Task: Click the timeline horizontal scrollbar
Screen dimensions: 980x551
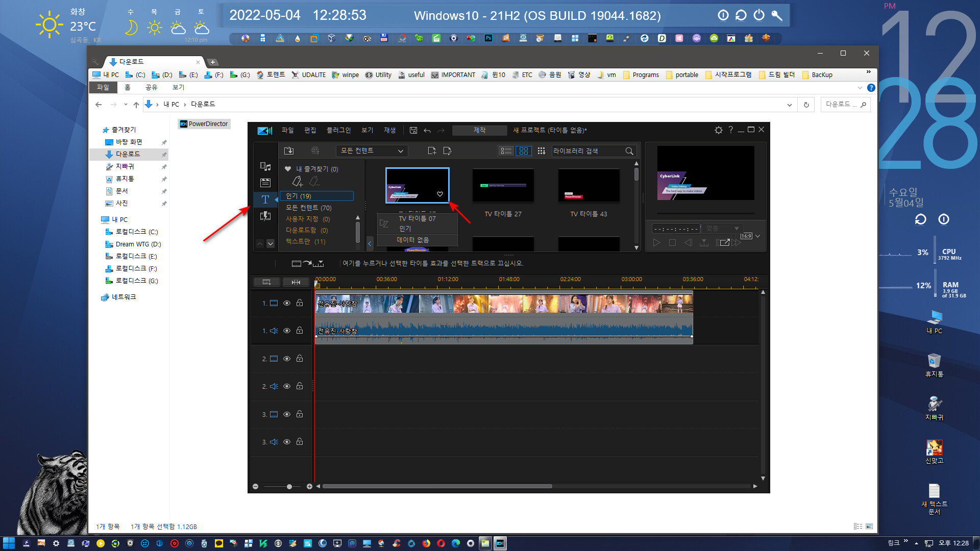Action: pos(437,487)
